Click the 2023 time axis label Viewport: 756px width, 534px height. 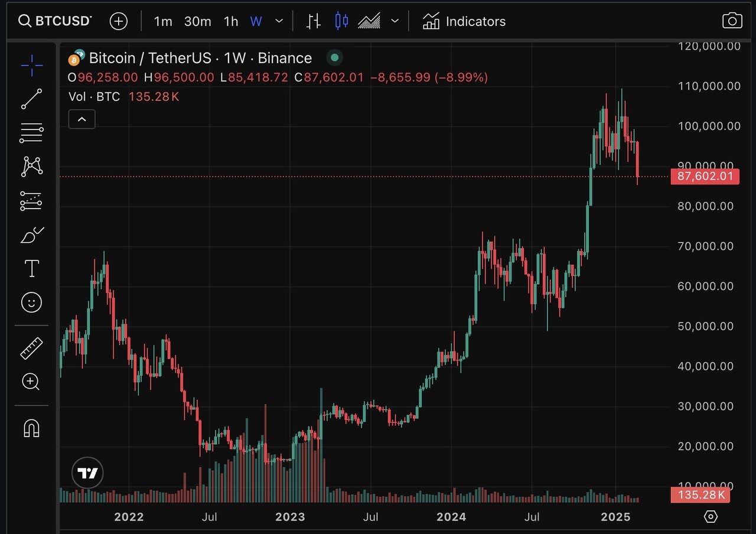point(291,517)
